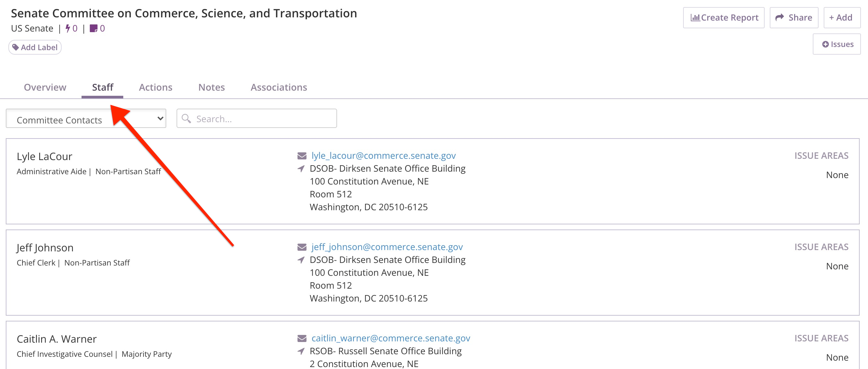This screenshot has height=369, width=868.
Task: Open the + Add button
Action: click(841, 18)
